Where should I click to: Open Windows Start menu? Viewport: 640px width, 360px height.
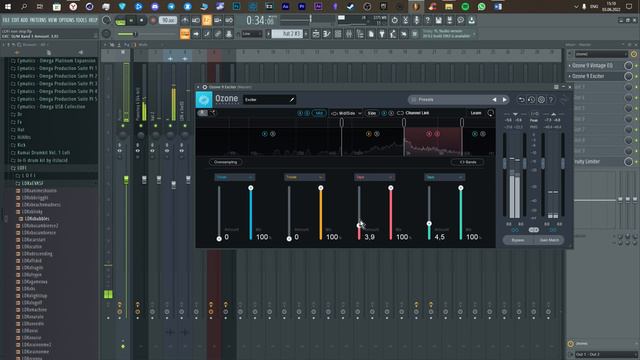click(7, 7)
